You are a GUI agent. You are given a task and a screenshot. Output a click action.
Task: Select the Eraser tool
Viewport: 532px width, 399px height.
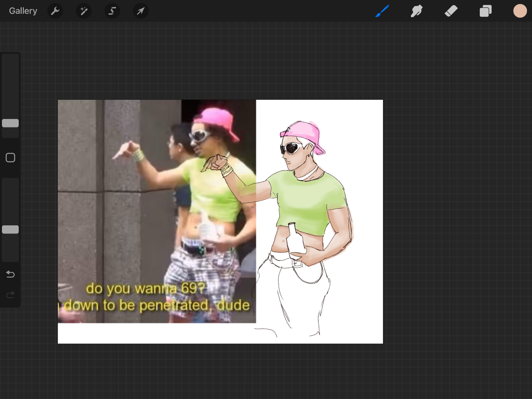(x=451, y=11)
